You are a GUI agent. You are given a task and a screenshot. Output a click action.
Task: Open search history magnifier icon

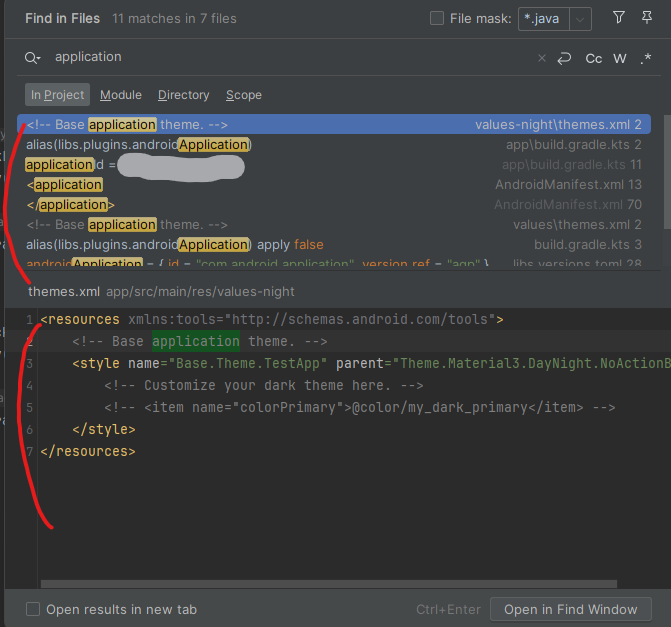point(33,57)
